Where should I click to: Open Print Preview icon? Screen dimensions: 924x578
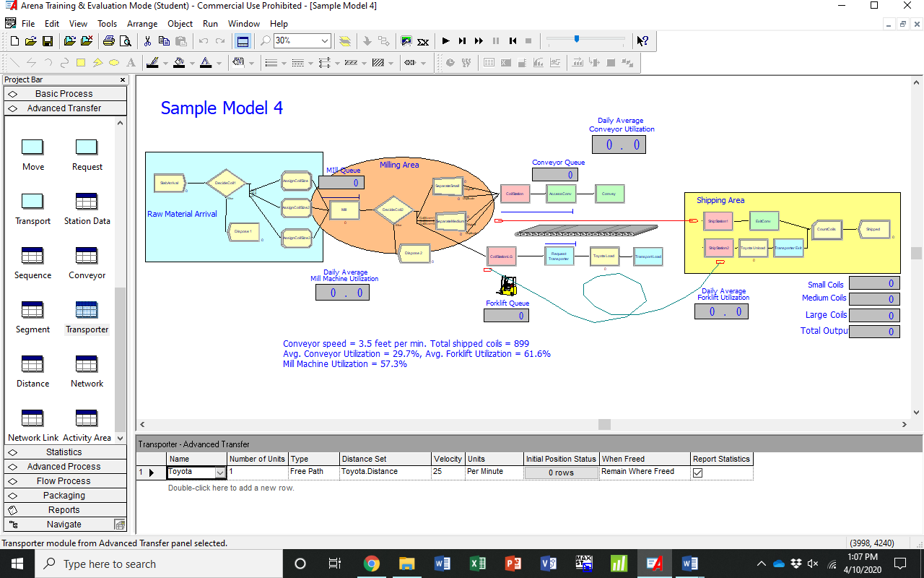click(125, 41)
